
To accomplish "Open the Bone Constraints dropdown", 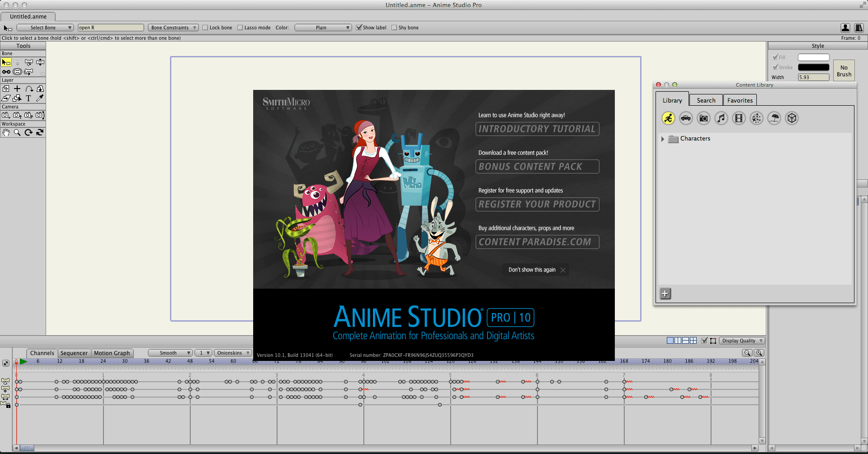I will pyautogui.click(x=173, y=28).
